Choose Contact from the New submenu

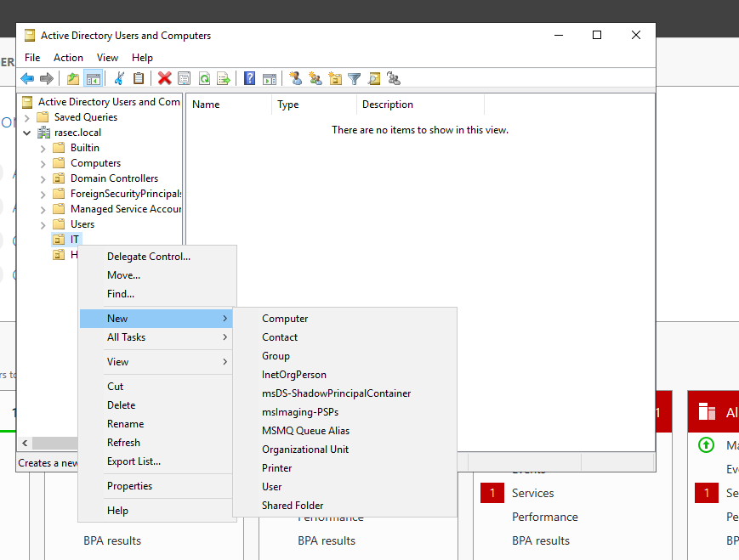point(345,337)
